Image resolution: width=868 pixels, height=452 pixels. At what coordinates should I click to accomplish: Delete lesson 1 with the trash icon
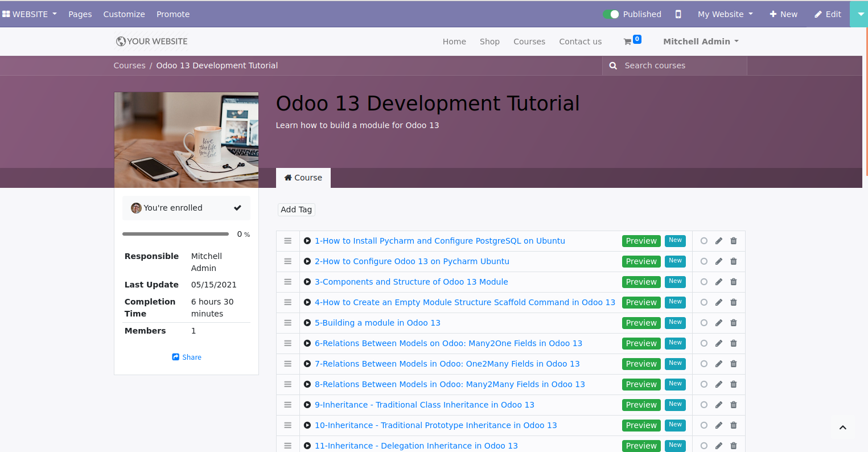pyautogui.click(x=734, y=241)
